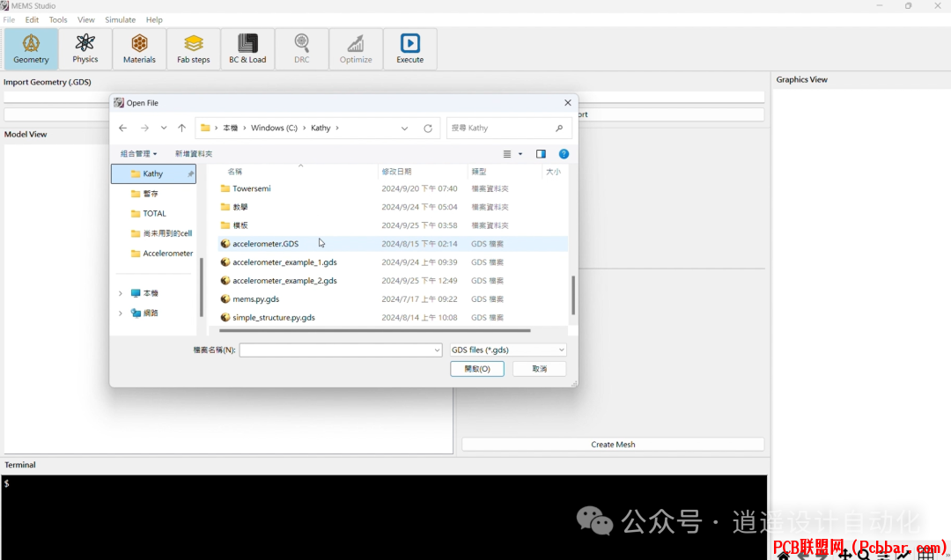Expand the address bar path dropdown
Image resolution: width=951 pixels, height=560 pixels.
coord(404,128)
